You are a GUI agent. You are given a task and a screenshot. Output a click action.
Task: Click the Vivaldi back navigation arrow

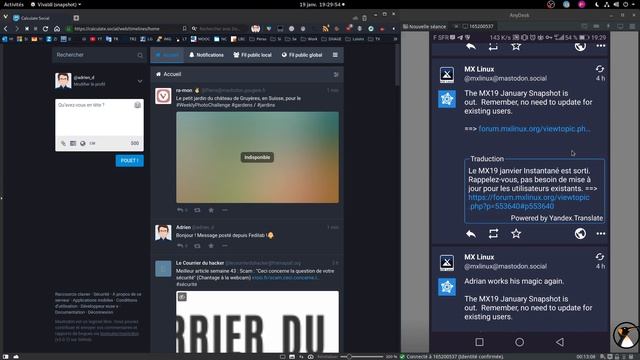click(x=6, y=29)
